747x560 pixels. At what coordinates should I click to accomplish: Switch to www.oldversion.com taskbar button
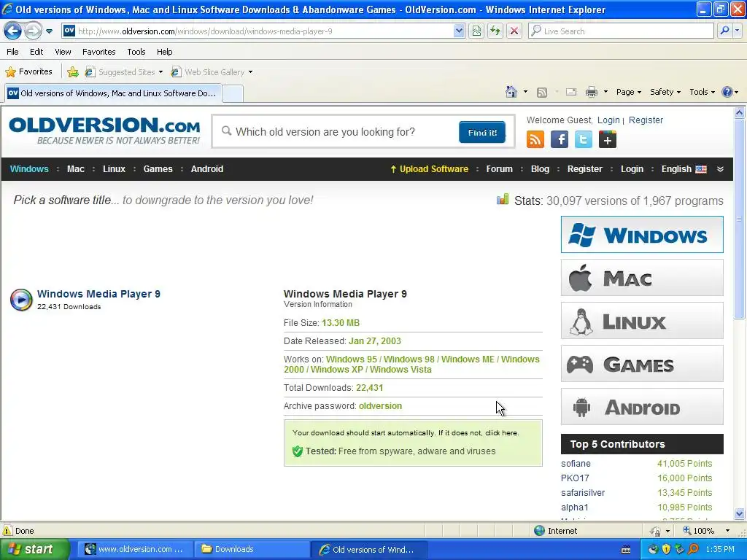(x=135, y=549)
